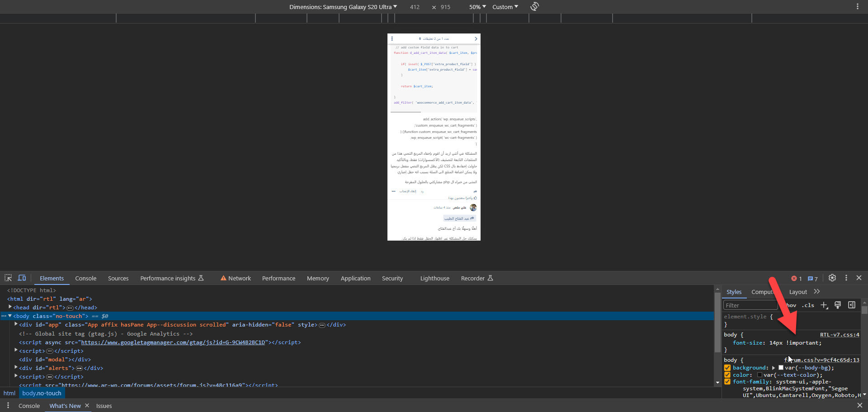Open DevTools settings gear
Image resolution: width=868 pixels, height=412 pixels.
pos(832,278)
